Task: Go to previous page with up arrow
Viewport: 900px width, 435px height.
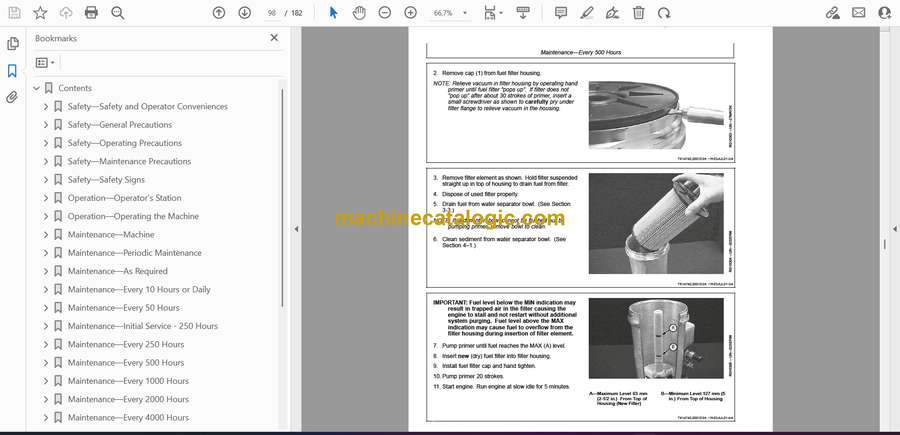Action: click(x=219, y=13)
